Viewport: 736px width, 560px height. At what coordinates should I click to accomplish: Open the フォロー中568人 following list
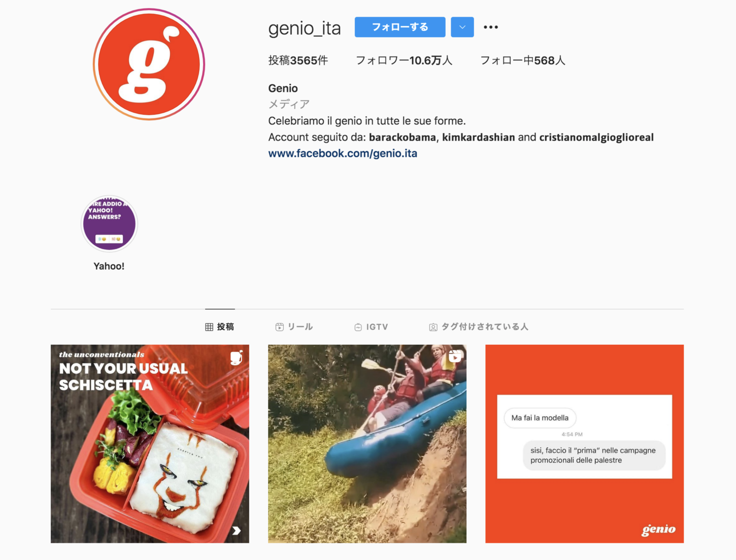tap(523, 60)
